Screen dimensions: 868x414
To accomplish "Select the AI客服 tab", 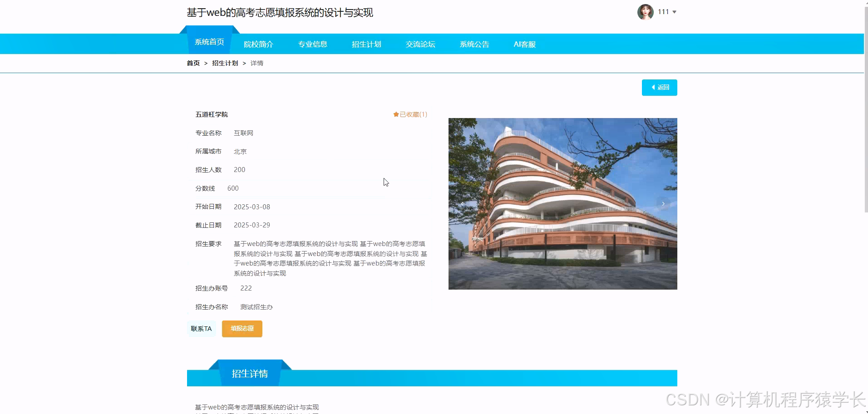I will (524, 44).
